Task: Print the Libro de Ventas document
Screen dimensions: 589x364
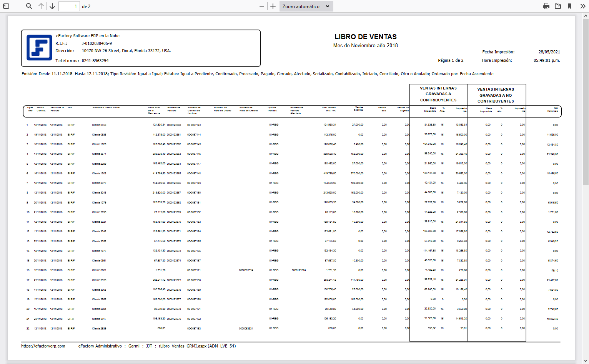Action: point(546,6)
